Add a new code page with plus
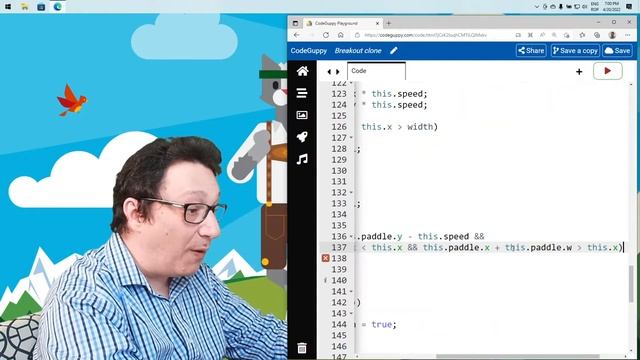The height and width of the screenshot is (360, 640). tap(579, 72)
